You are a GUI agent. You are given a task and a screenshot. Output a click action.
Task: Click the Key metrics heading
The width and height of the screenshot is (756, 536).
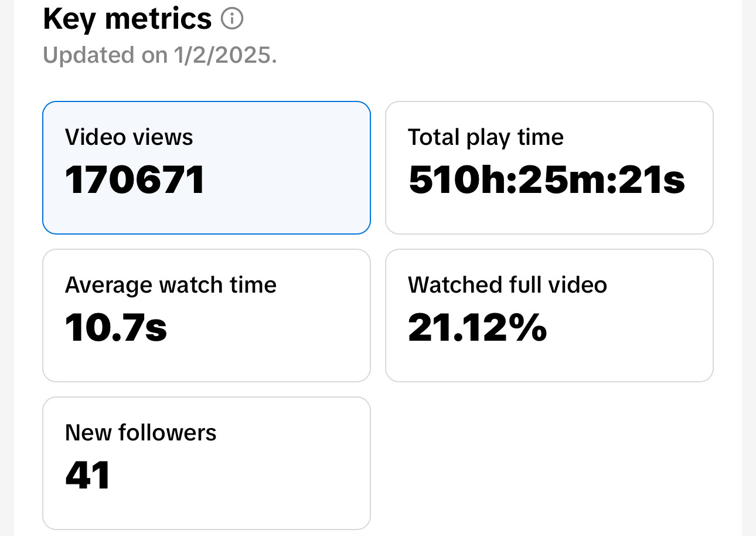pyautogui.click(x=127, y=19)
